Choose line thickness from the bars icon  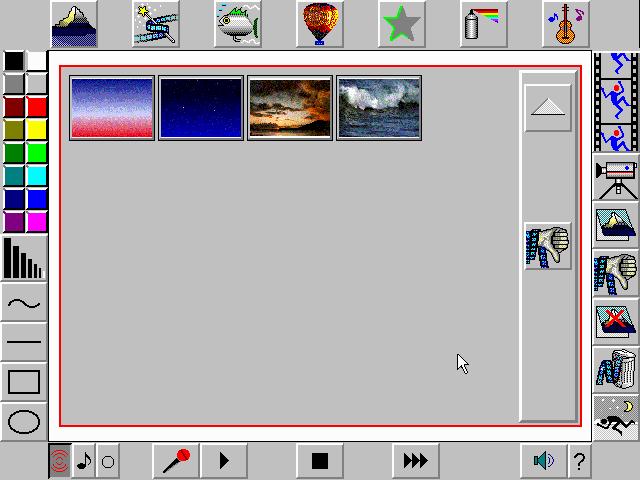click(x=24, y=258)
